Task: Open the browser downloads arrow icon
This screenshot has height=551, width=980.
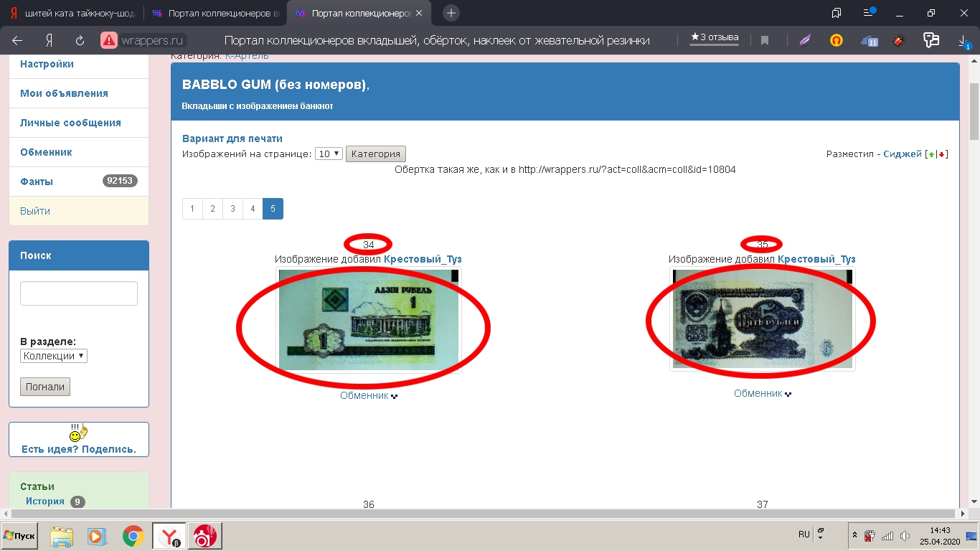Action: [x=964, y=42]
